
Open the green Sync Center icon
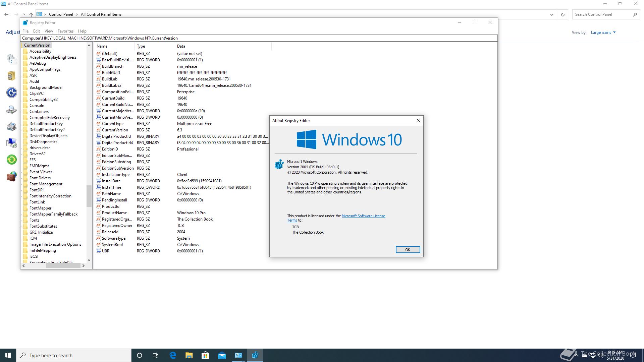tap(12, 160)
